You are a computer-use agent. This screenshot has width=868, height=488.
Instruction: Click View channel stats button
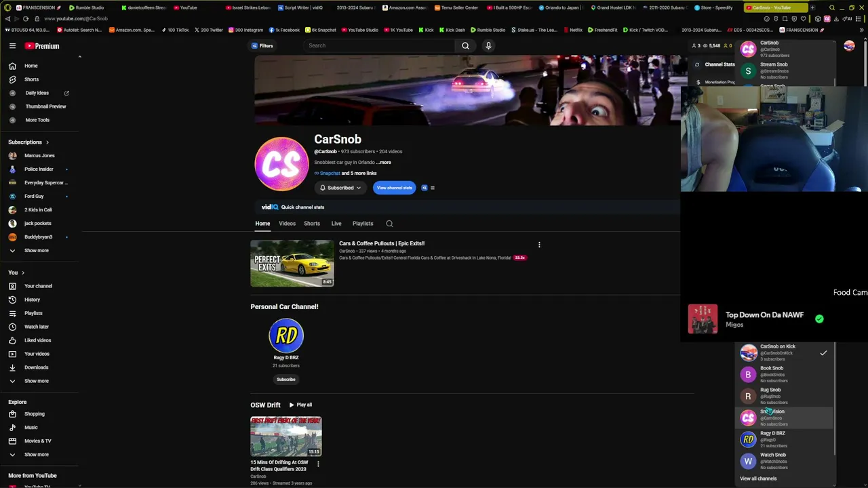[394, 188]
